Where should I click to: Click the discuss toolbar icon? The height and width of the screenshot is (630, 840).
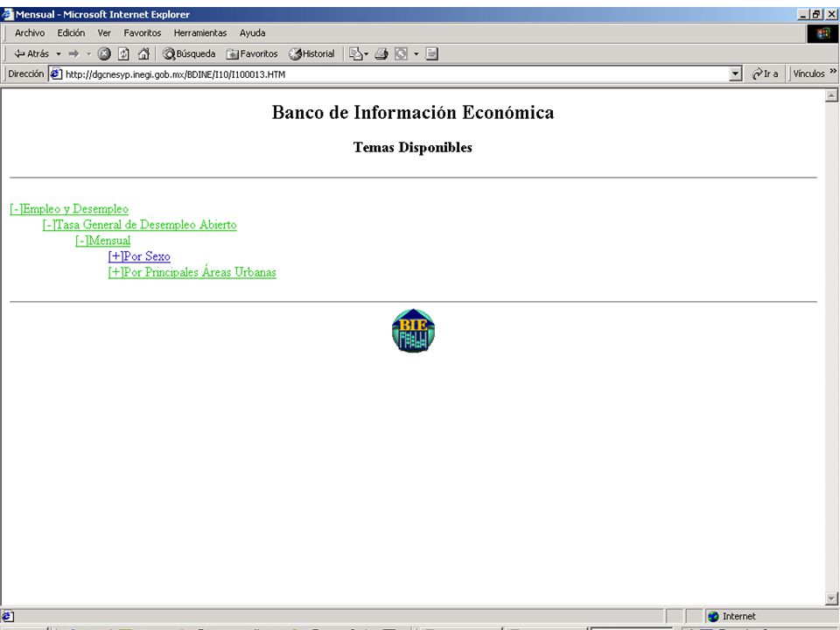tap(431, 53)
